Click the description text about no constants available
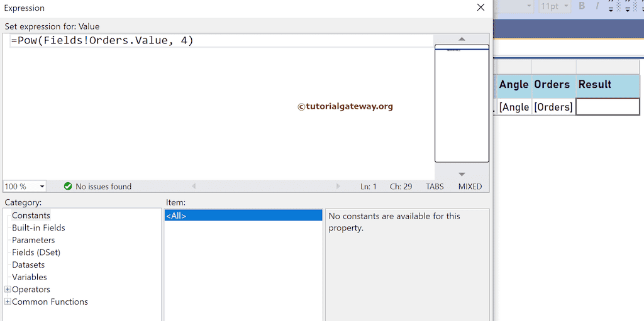This screenshot has width=644, height=321. point(394,222)
